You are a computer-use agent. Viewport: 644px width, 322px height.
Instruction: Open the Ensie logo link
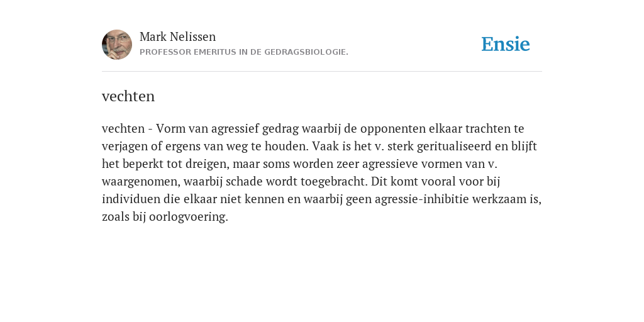(506, 44)
